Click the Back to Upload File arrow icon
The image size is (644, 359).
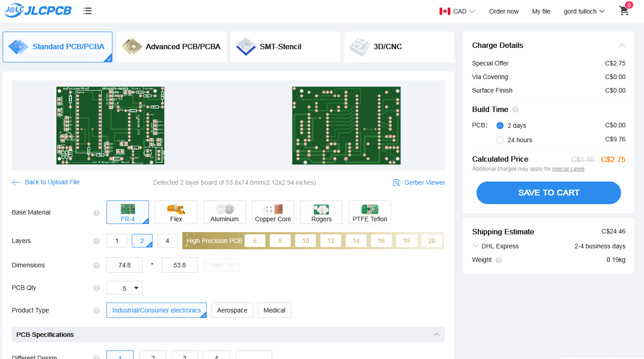point(16,182)
